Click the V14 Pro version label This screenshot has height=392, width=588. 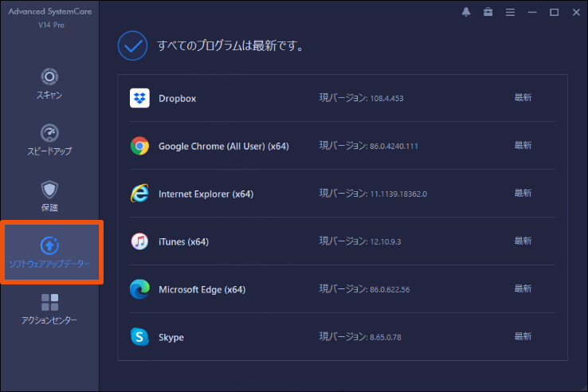[51, 25]
